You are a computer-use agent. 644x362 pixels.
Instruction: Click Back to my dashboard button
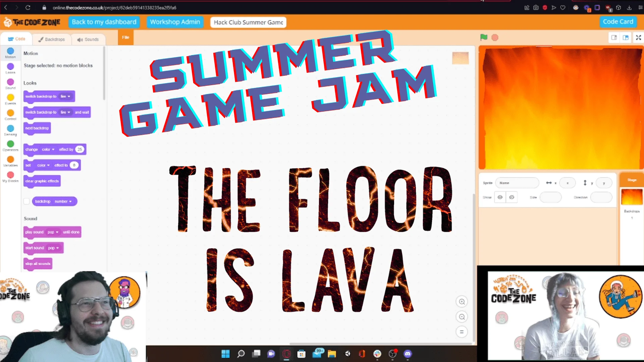(x=104, y=22)
